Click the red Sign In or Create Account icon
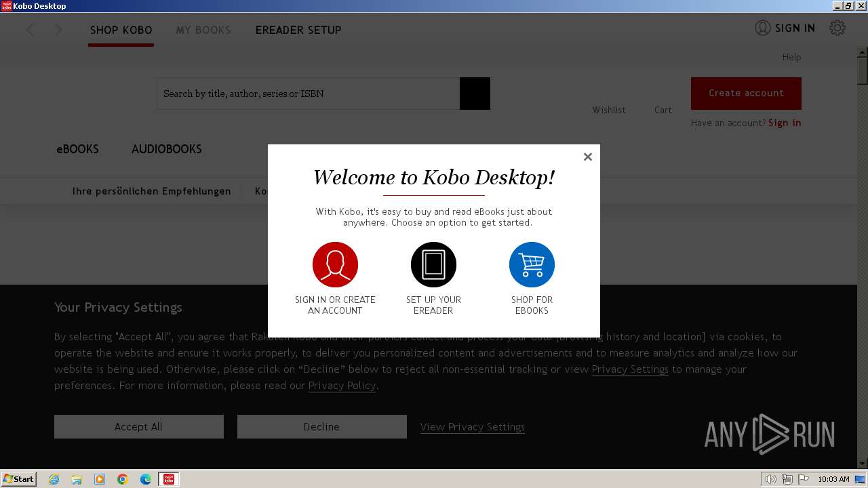The height and width of the screenshot is (488, 868). (335, 264)
